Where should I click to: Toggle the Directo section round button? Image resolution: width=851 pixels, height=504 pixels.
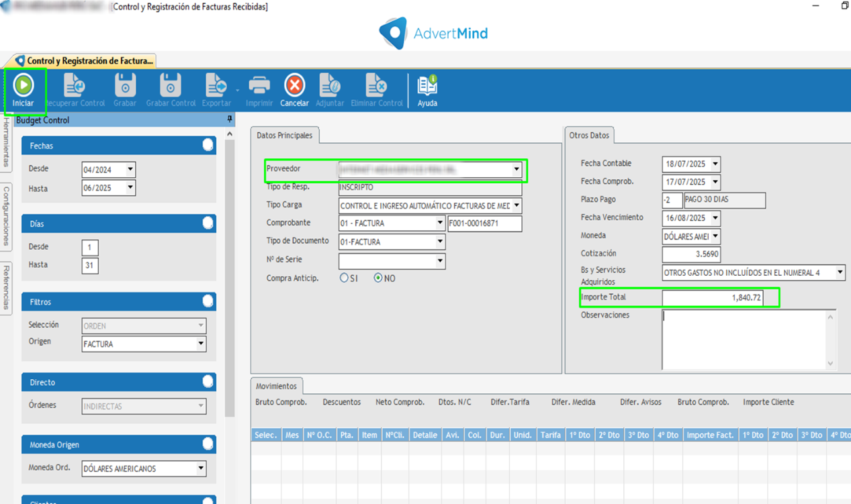point(208,381)
